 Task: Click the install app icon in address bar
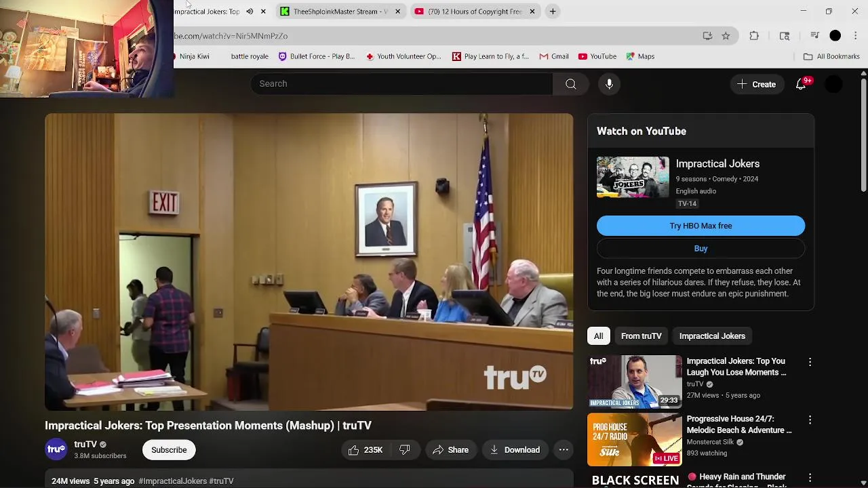tap(707, 36)
